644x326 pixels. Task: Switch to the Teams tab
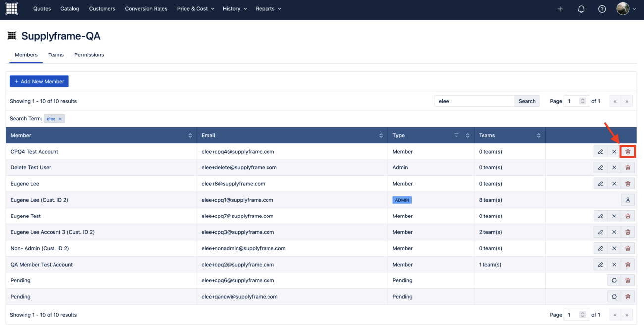[56, 55]
